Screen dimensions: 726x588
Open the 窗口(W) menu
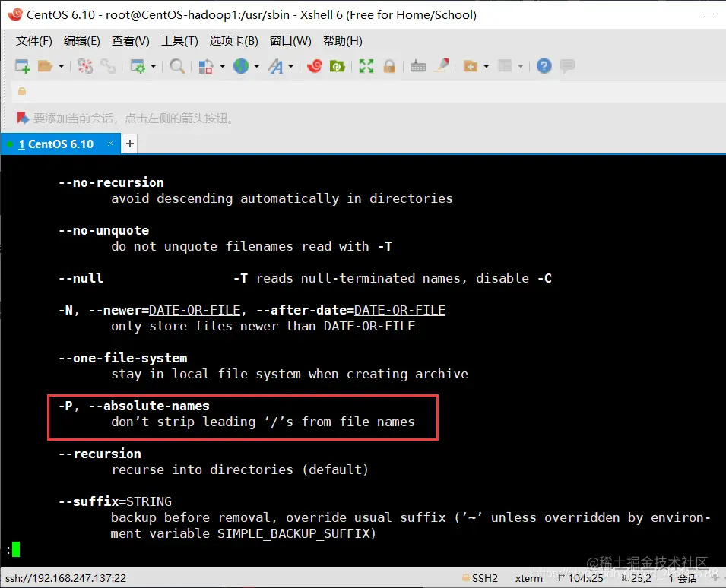[x=290, y=41]
